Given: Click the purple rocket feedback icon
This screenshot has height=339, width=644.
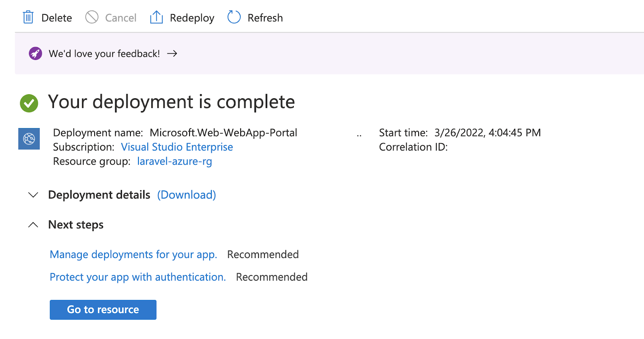Looking at the screenshot, I should click(x=35, y=54).
